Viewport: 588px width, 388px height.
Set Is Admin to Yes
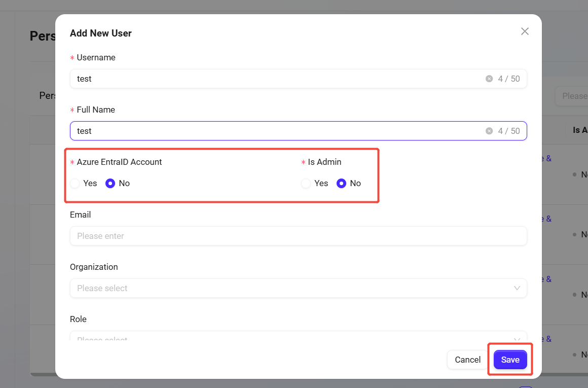[306, 184]
